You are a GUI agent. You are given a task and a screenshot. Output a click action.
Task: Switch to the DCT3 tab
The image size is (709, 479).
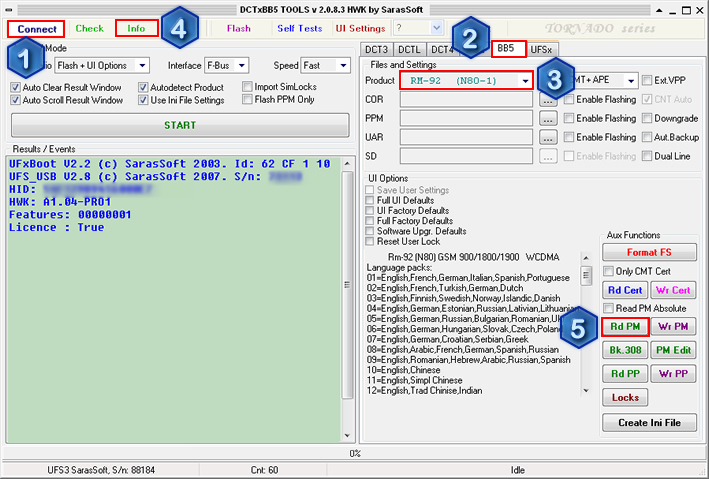coord(376,49)
